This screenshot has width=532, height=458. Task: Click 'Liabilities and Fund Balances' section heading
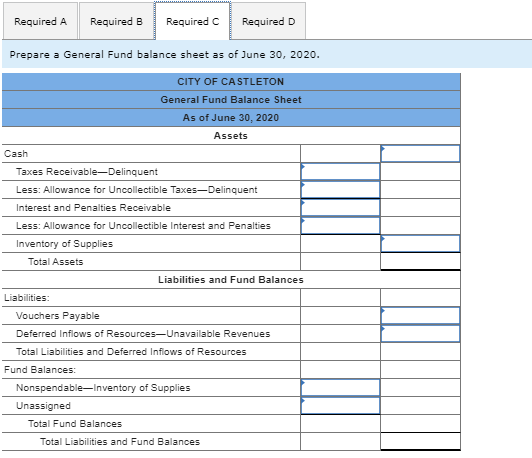click(x=231, y=280)
